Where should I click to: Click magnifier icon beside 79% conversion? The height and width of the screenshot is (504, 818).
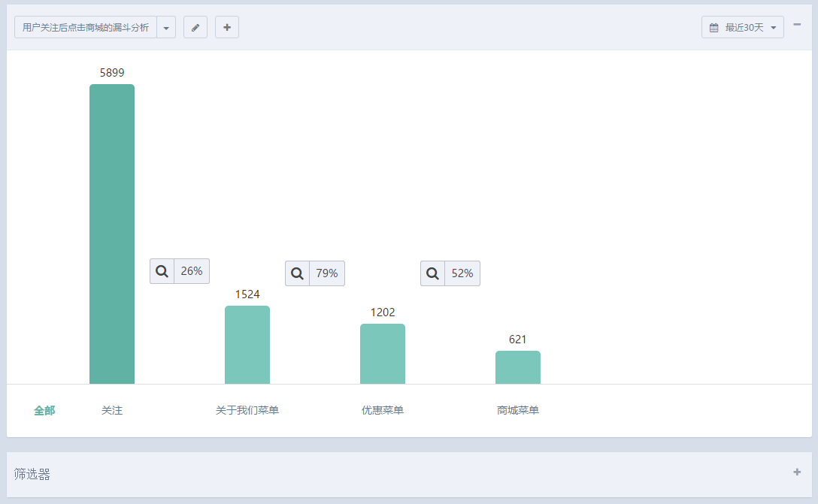click(298, 273)
